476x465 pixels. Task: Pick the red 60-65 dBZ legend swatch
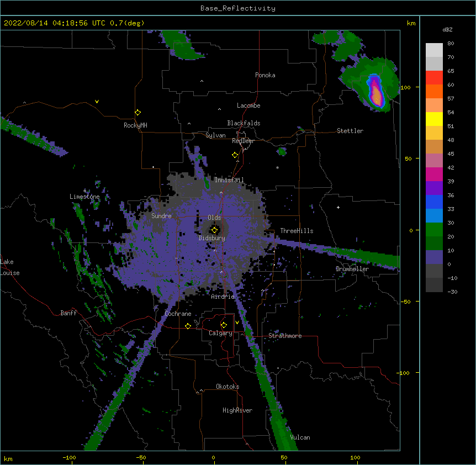coord(434,78)
